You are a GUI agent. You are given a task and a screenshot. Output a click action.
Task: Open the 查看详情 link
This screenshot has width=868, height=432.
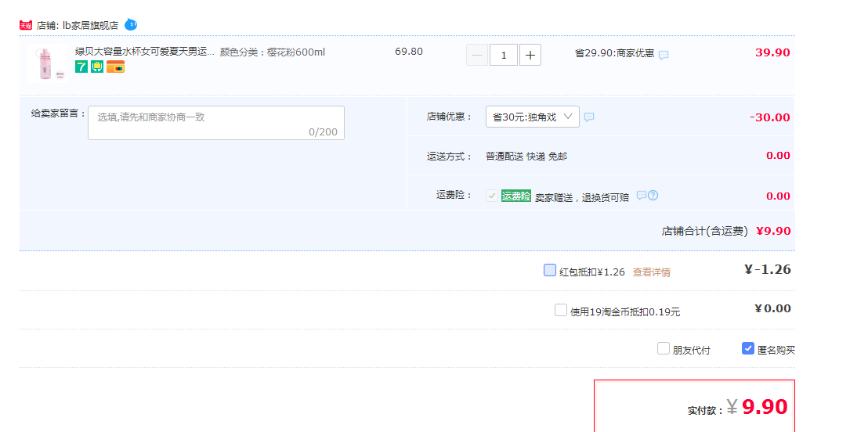tap(652, 272)
